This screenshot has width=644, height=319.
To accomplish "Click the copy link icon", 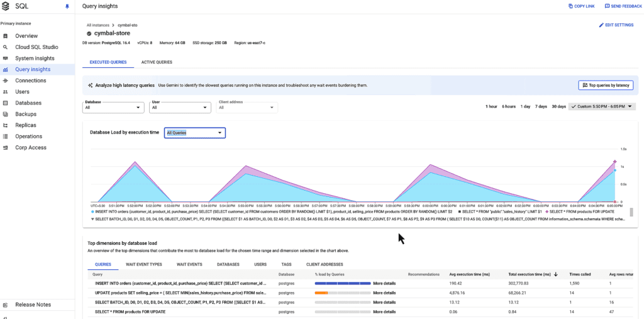I will coord(571,6).
